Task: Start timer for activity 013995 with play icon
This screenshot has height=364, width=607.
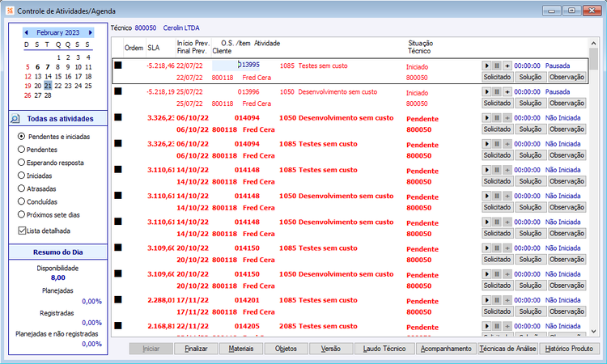Action: 486,66
